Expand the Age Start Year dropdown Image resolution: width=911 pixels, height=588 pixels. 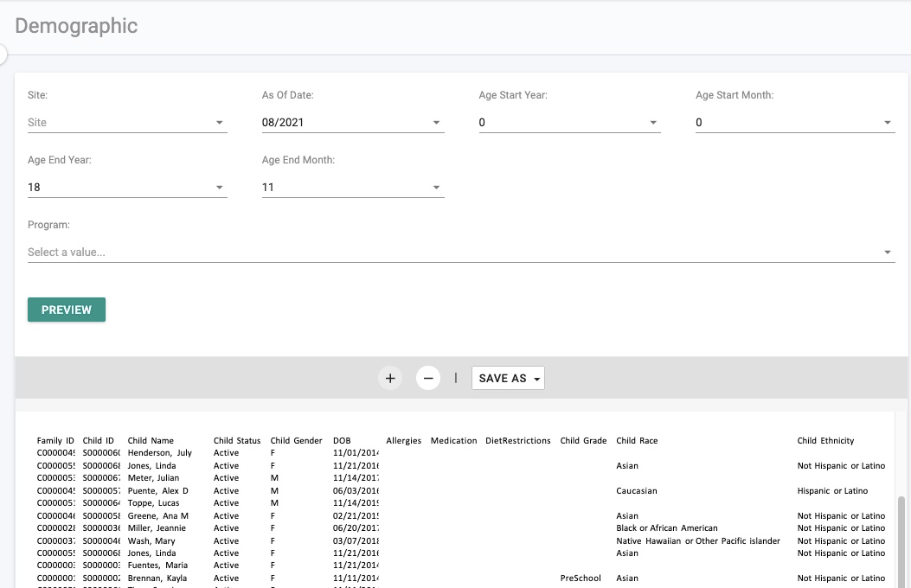pos(569,123)
